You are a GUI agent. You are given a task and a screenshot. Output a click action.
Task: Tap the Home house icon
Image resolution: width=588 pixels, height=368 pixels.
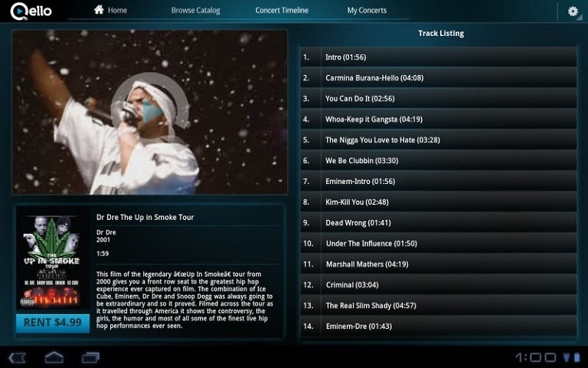tap(99, 10)
